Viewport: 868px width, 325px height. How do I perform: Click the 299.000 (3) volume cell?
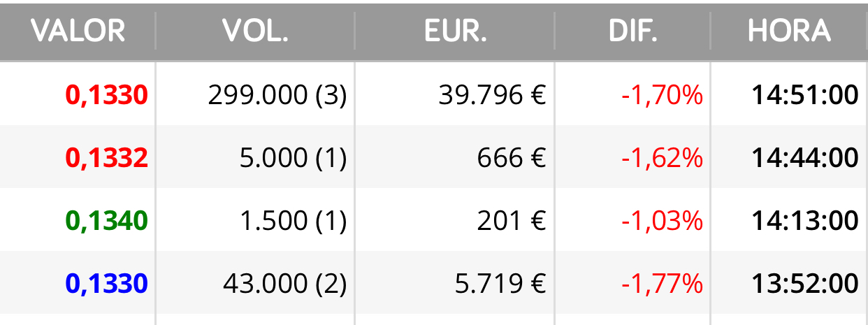(277, 95)
